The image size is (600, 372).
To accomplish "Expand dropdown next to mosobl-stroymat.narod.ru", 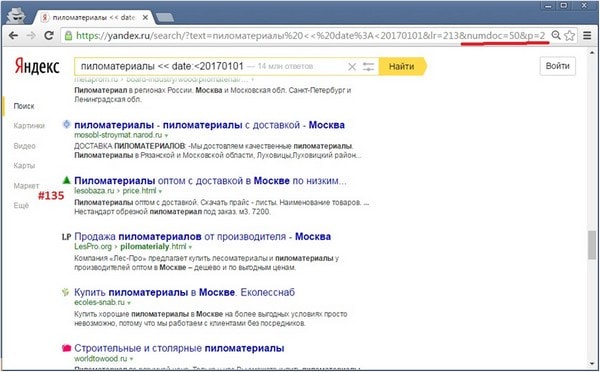I will click(166, 135).
